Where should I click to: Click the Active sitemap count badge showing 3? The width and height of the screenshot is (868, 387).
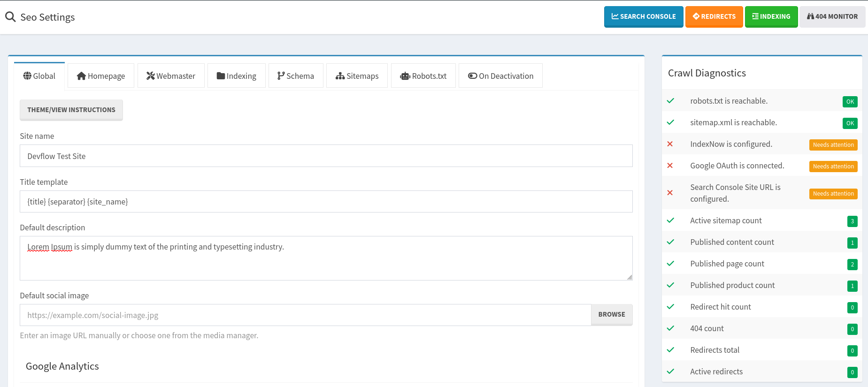853,221
